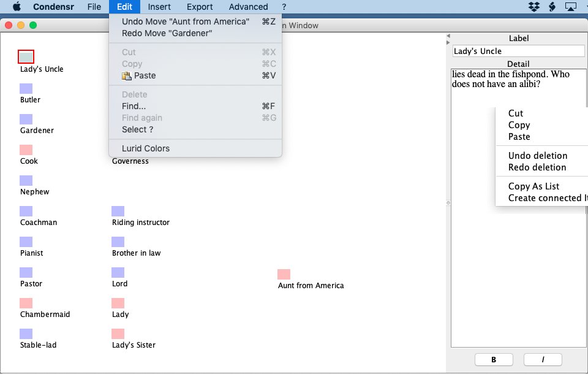Open the ? help menu
Image resolution: width=588 pixels, height=374 pixels.
pyautogui.click(x=284, y=7)
